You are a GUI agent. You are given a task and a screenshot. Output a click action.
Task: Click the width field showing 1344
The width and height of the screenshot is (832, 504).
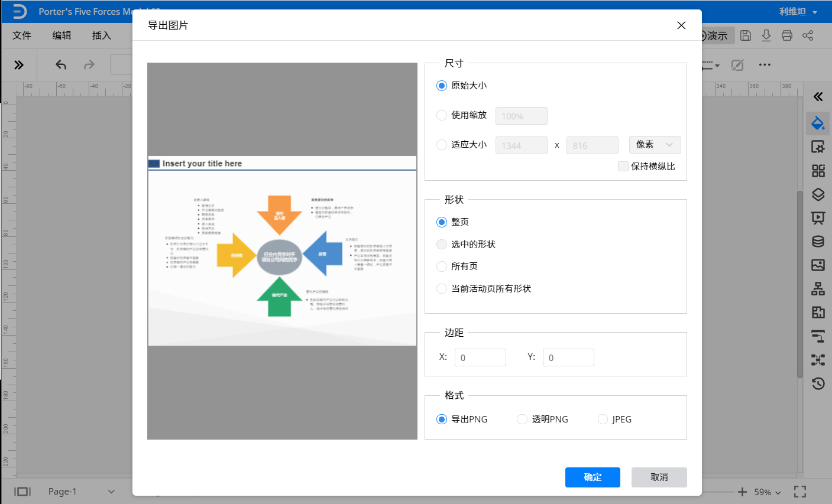tap(521, 145)
